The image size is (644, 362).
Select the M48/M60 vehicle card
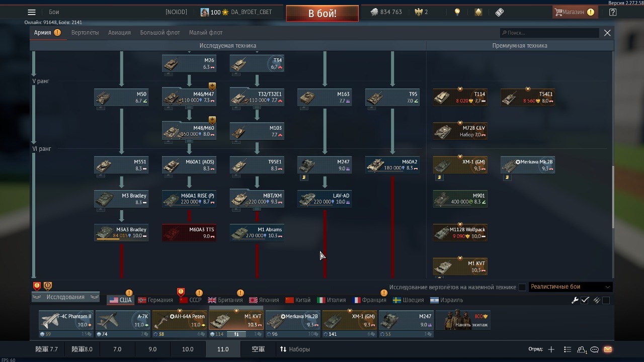click(189, 131)
